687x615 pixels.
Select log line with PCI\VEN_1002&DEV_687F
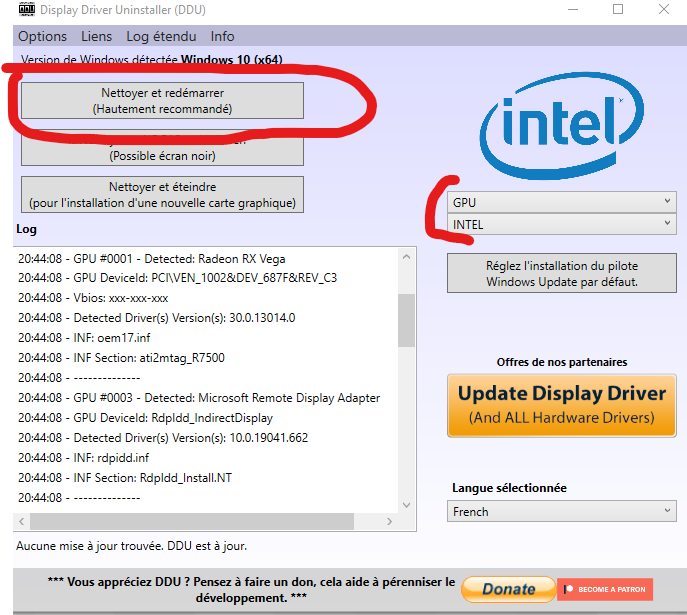pos(177,278)
